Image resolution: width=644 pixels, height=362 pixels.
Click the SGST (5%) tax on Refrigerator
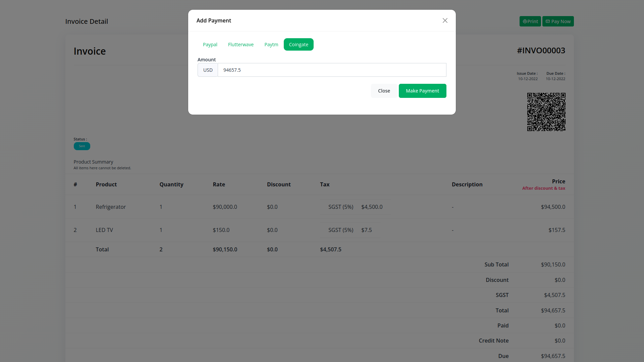coord(340,207)
